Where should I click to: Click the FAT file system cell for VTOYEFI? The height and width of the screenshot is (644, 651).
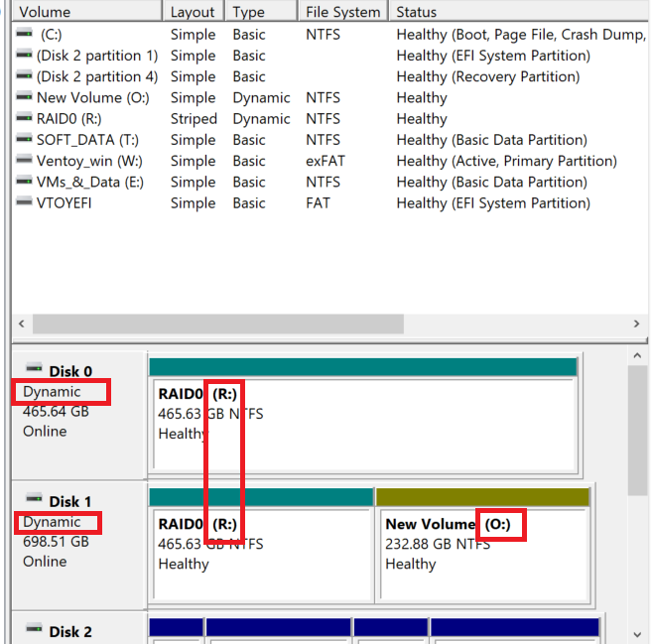(318, 203)
